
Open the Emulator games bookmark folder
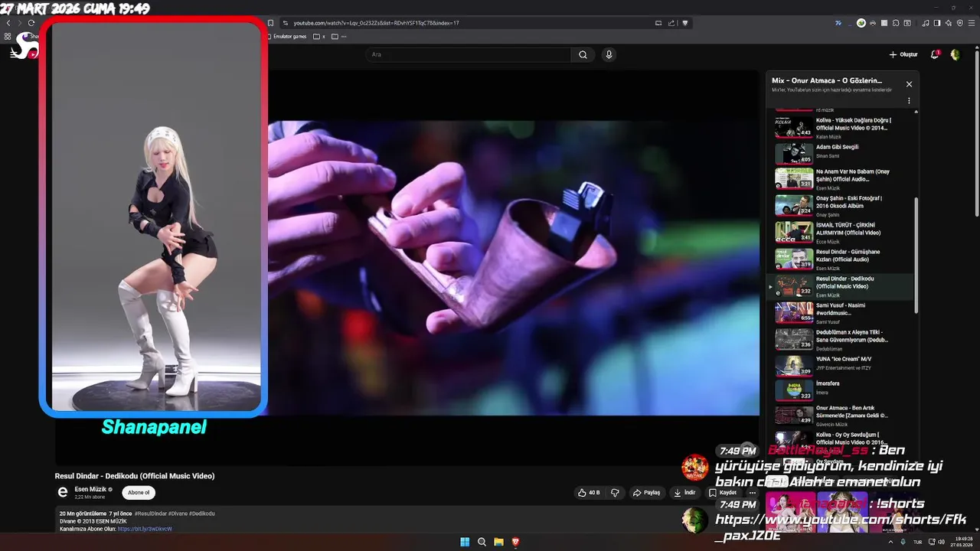coord(286,36)
